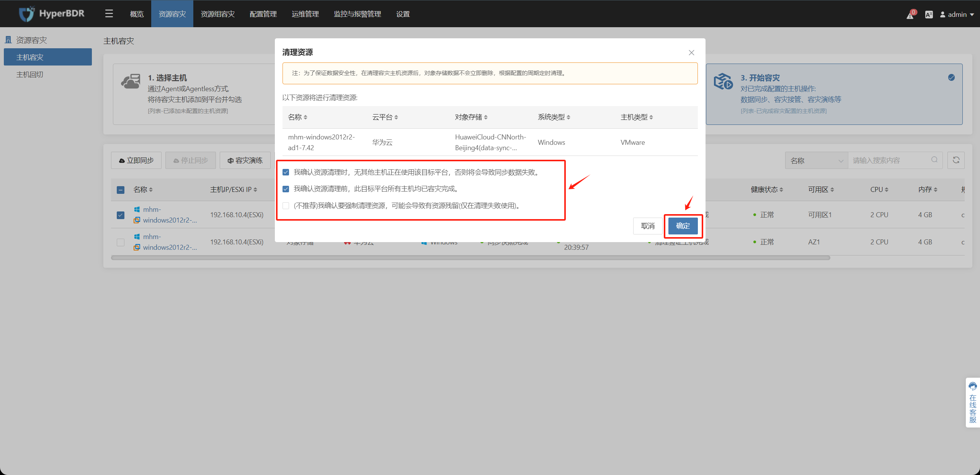Open the 名称 search field dropdown

click(x=817, y=160)
